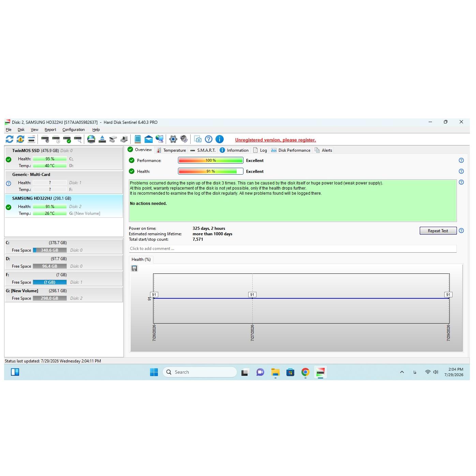Click the help icon beside Performance rating

[x=461, y=160]
